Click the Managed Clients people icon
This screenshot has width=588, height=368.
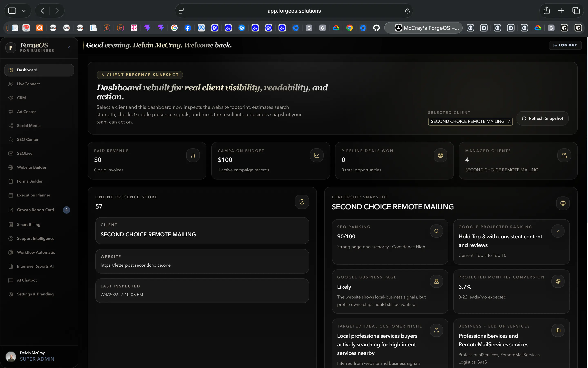click(x=564, y=155)
